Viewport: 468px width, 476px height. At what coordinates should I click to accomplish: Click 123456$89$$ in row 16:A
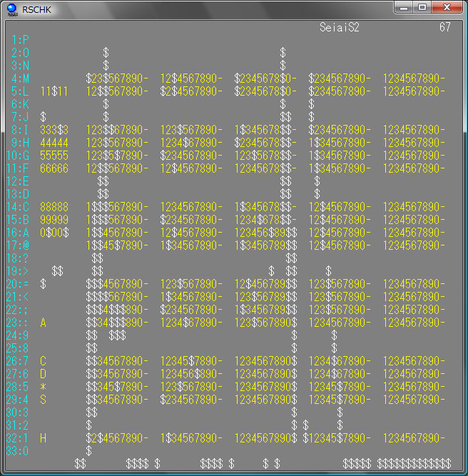click(x=266, y=233)
